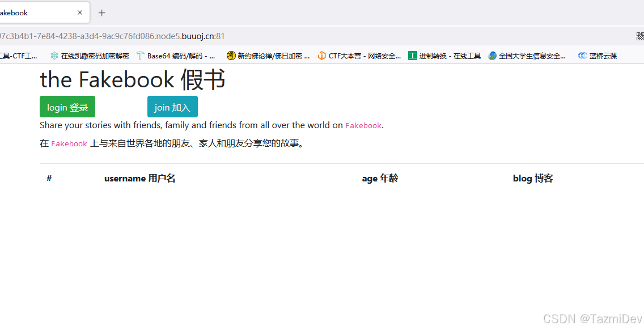Click the 全国大学生信息安全 bookmark favicon
Screen dimensions: 644x330
click(493, 56)
